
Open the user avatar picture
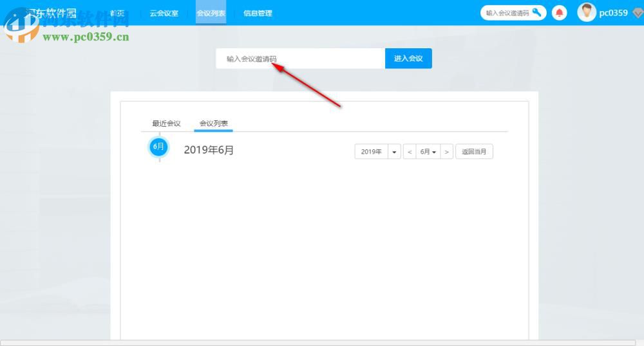tap(587, 12)
